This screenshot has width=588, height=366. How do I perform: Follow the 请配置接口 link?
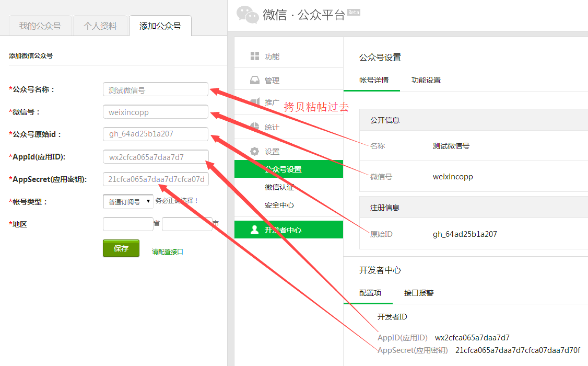[x=168, y=251]
